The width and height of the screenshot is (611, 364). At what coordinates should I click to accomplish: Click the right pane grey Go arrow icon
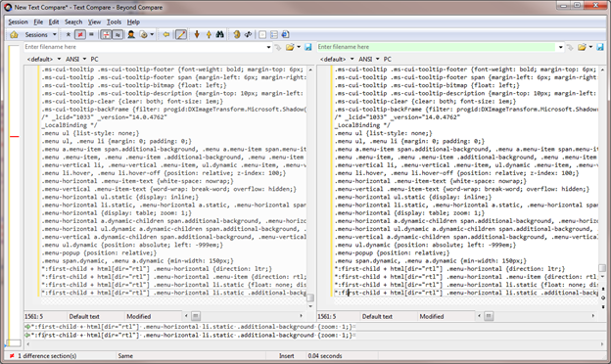click(x=570, y=47)
